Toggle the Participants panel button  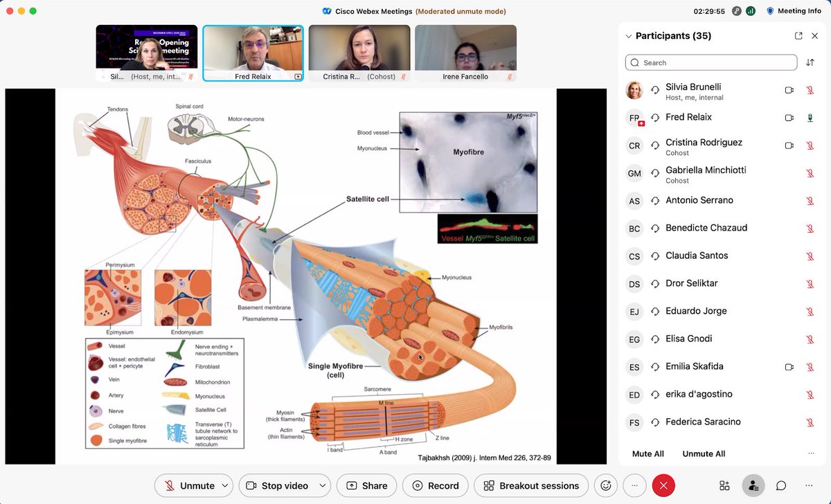[x=753, y=485]
